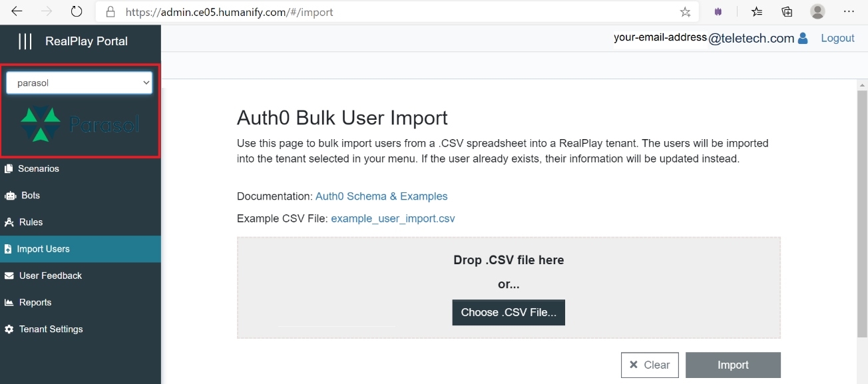Viewport: 868px width, 384px height.
Task: Click the Tenant Settings gear icon
Action: pos(9,329)
